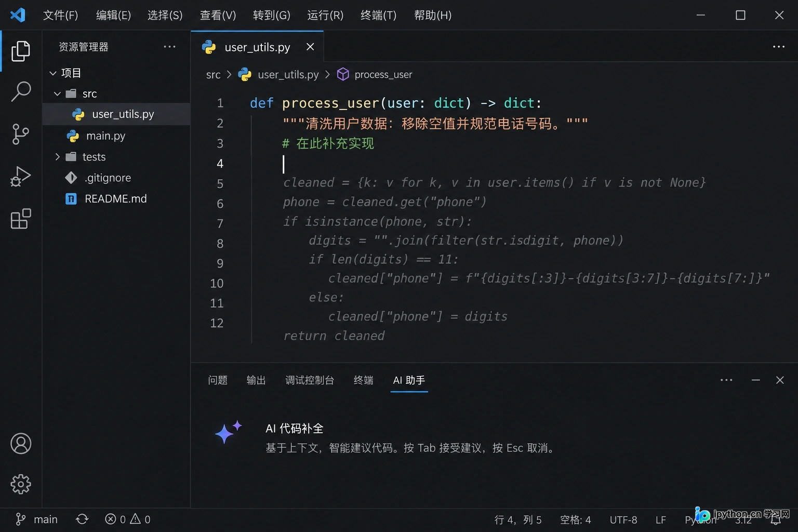Click the errors count icon in status bar
Screen dimensions: 798x532
click(x=111, y=519)
